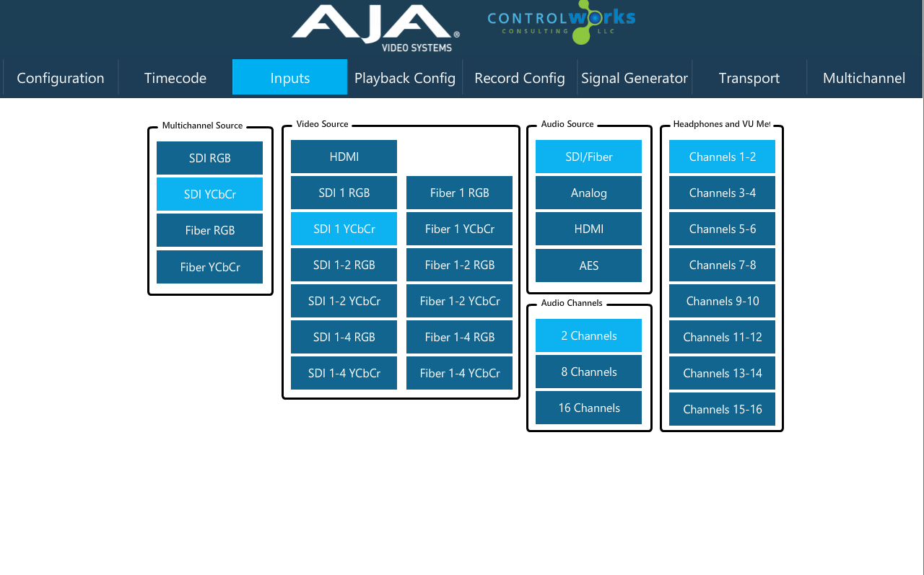Screen dimensions: 924x575
Task: Pick Fiber 1-4 YCbCr video source
Action: pyautogui.click(x=459, y=373)
